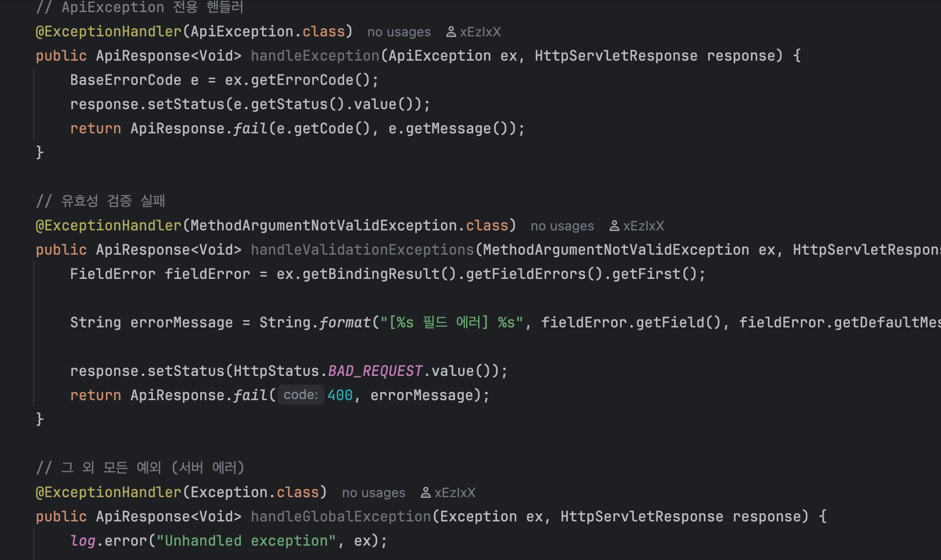Click author xEzIxX beside Exception.class handler

coord(455,493)
